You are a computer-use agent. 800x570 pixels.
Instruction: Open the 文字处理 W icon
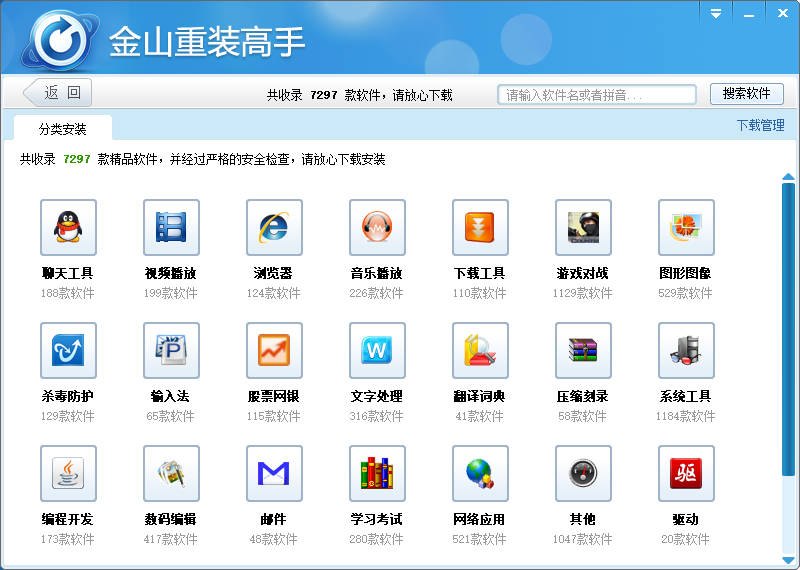(x=378, y=351)
